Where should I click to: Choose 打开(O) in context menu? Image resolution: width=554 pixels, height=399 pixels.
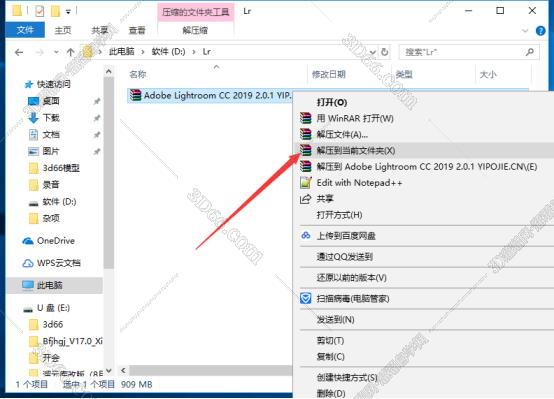point(424,102)
